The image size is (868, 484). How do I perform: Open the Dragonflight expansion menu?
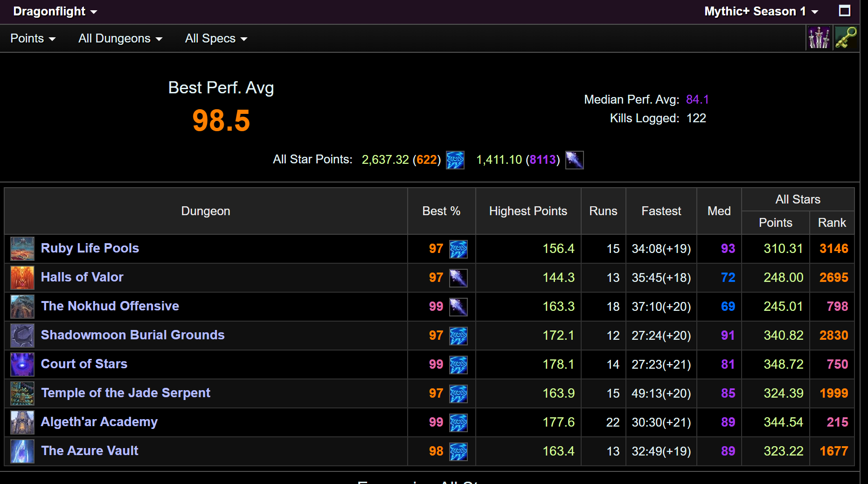pyautogui.click(x=54, y=11)
